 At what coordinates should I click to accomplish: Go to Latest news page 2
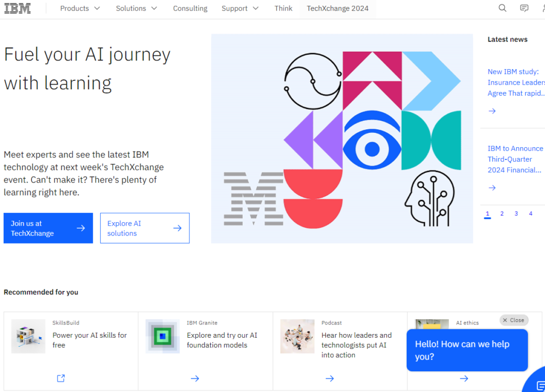point(502,213)
